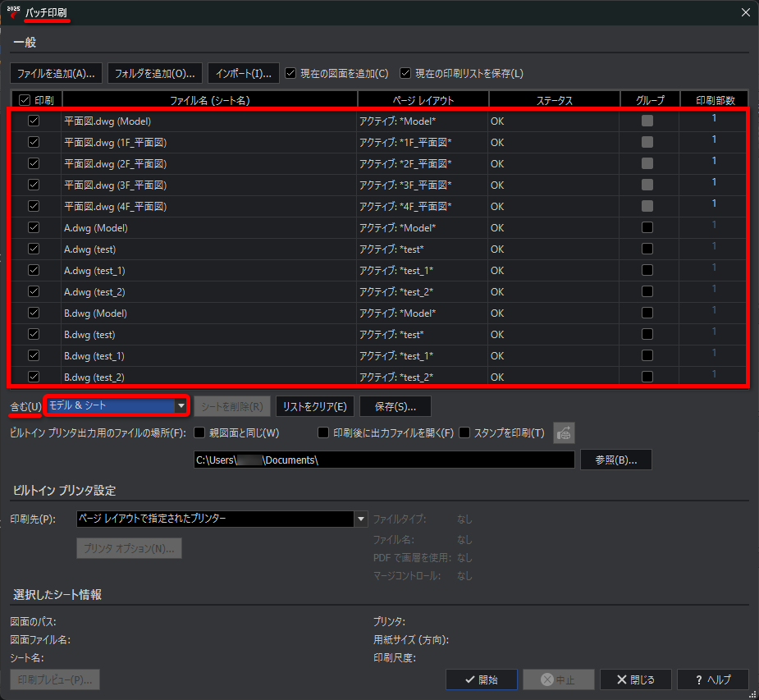
Task: Click ファイルを追加(A)... button
Action: pos(56,73)
